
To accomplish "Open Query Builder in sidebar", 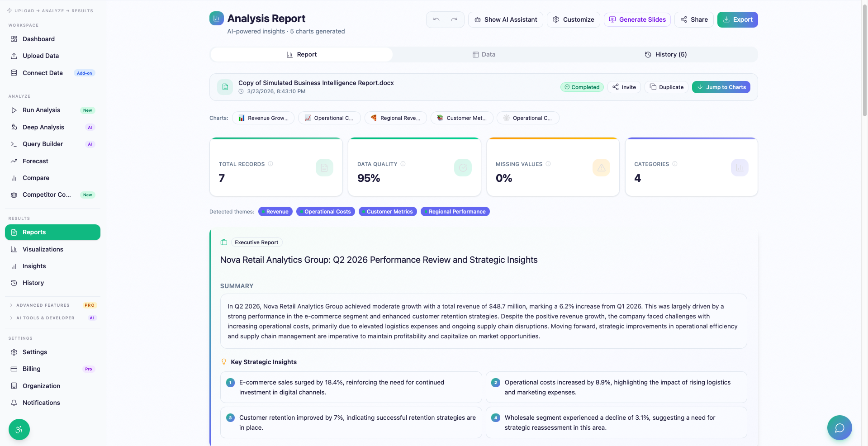I will click(52, 144).
